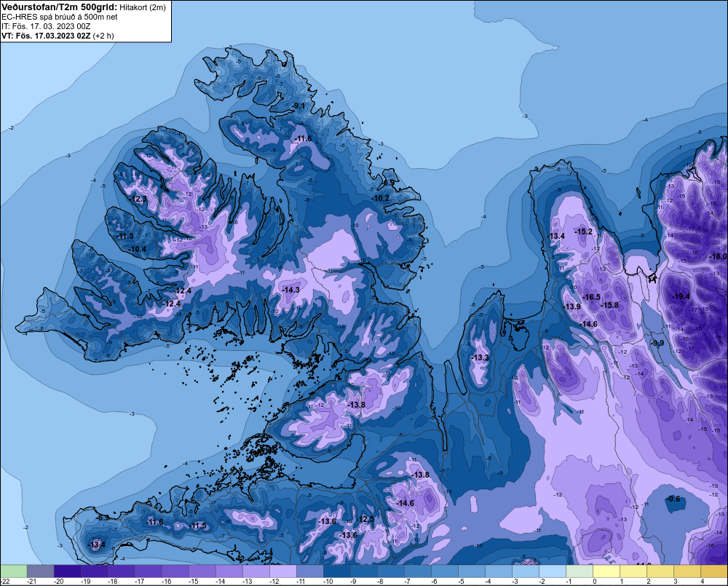Select the -12 label in the bottom legend
The height and width of the screenshot is (586, 728).
pyautogui.click(x=275, y=582)
